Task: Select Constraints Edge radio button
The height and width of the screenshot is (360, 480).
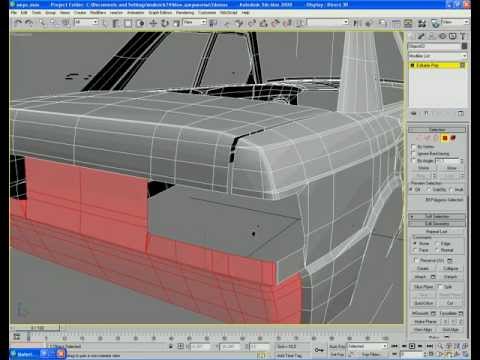Action: click(x=437, y=243)
